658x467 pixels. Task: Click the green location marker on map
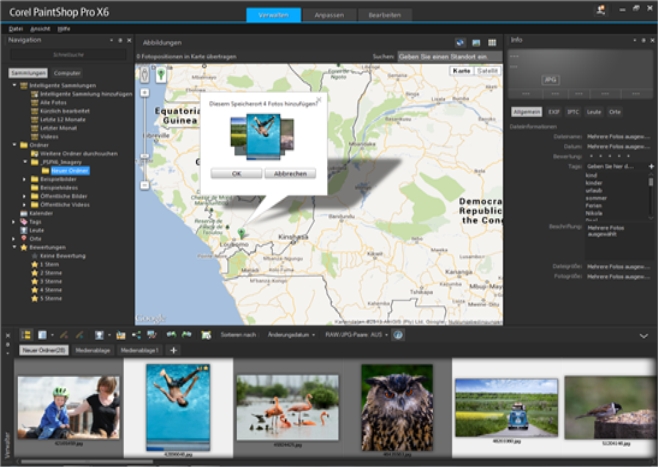pos(241,232)
